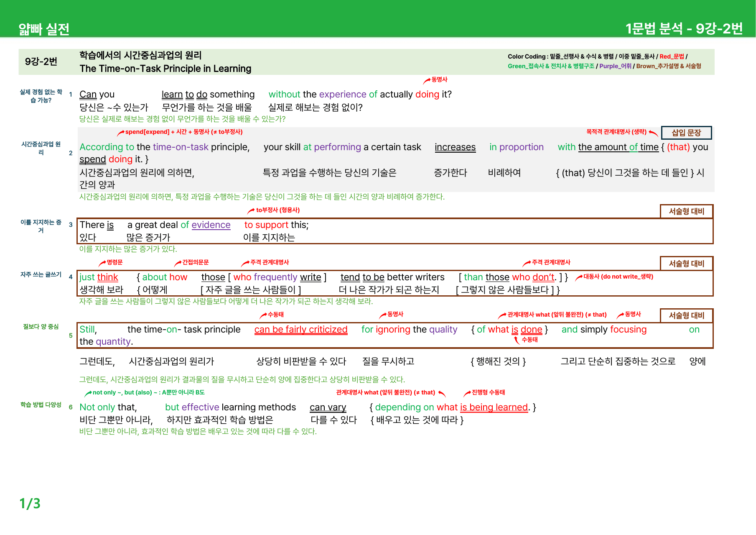Click the side label '실제 경험 없는 학습 가능?'

[x=41, y=96]
